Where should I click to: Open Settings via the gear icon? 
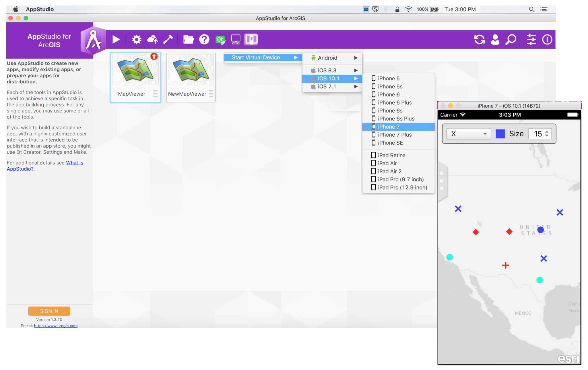tap(137, 39)
